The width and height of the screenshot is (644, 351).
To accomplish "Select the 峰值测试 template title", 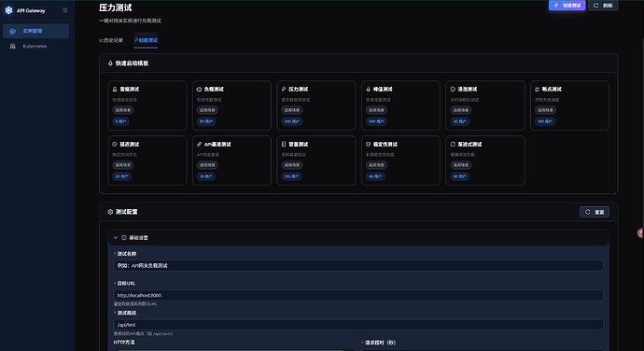I will pyautogui.click(x=384, y=90).
